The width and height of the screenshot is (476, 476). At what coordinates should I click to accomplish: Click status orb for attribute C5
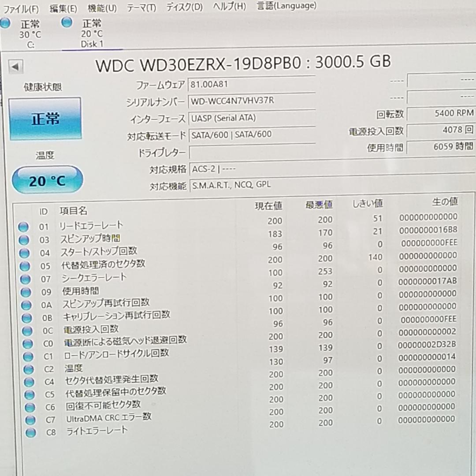(30, 394)
